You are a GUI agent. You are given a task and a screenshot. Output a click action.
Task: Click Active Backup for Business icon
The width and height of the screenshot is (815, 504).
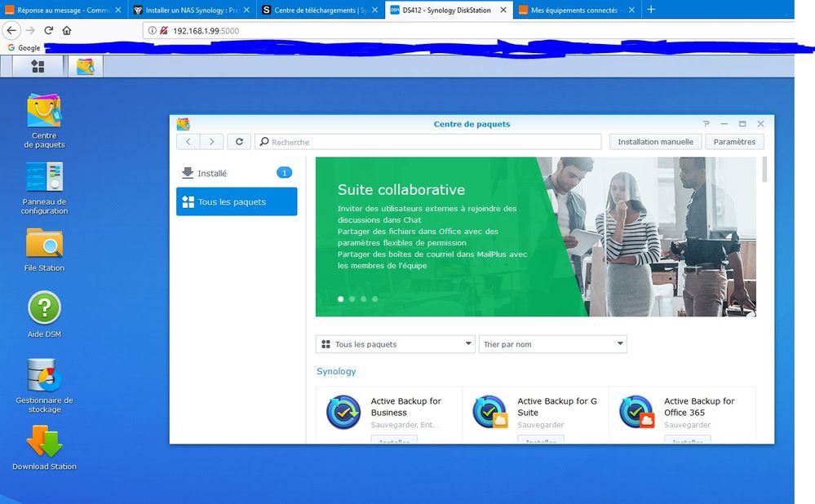click(x=343, y=412)
